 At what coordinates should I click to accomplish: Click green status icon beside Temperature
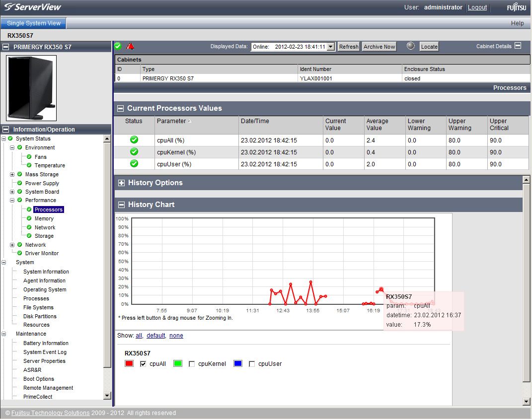tap(29, 165)
